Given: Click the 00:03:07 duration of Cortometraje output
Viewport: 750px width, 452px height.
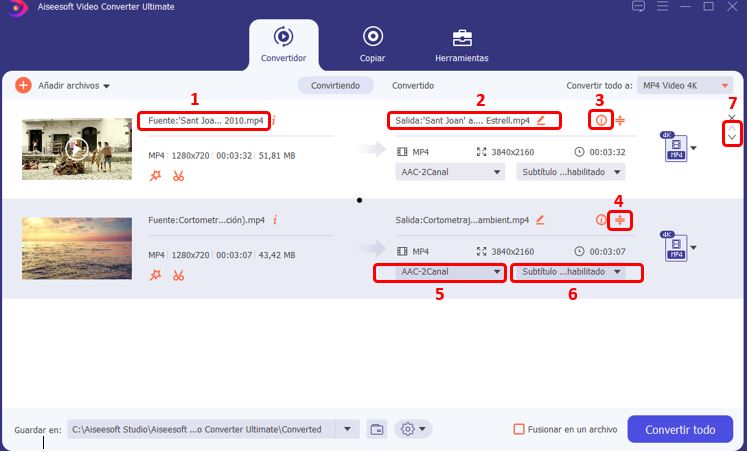Looking at the screenshot, I should (x=607, y=252).
